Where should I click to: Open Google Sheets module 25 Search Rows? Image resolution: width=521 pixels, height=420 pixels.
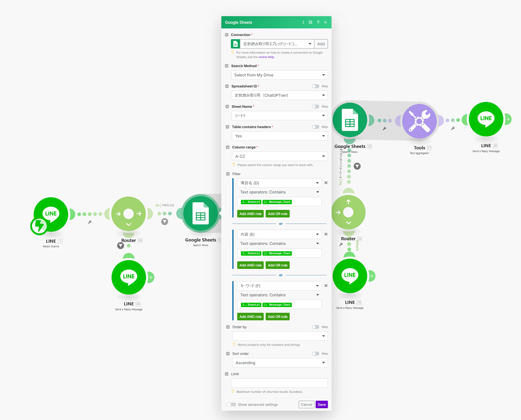pyautogui.click(x=350, y=120)
